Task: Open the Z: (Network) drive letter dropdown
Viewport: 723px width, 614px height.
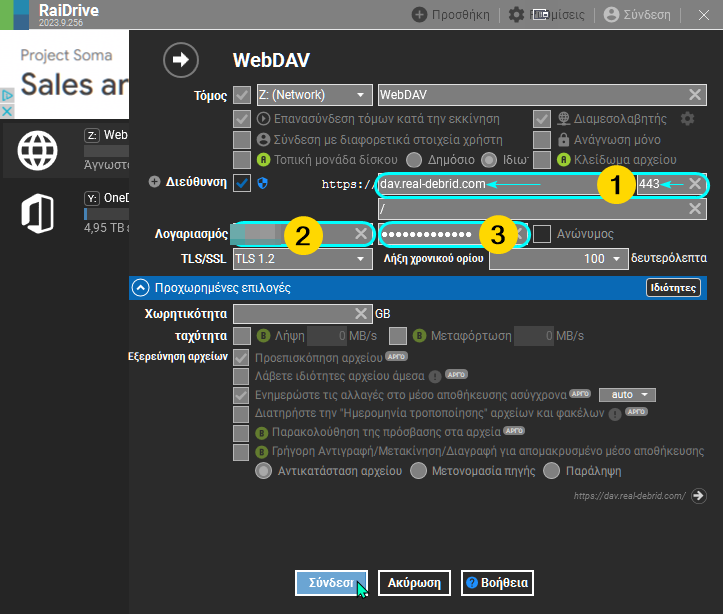Action: click(x=314, y=95)
